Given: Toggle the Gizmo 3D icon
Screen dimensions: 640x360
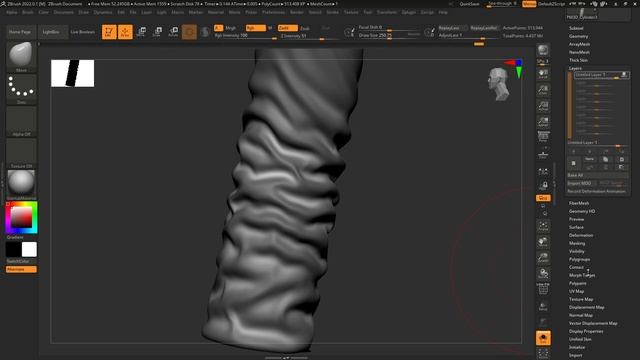Looking at the screenshot, I should tap(189, 32).
